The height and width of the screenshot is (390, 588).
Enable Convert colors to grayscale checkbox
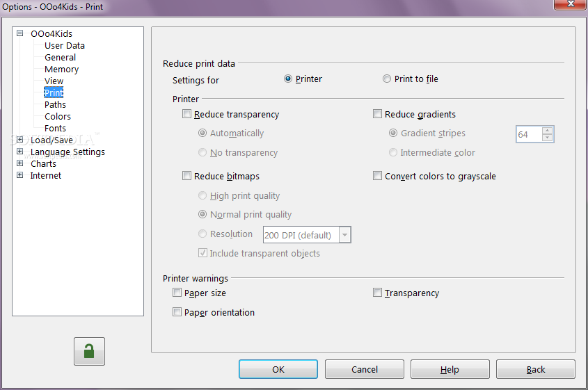click(377, 175)
